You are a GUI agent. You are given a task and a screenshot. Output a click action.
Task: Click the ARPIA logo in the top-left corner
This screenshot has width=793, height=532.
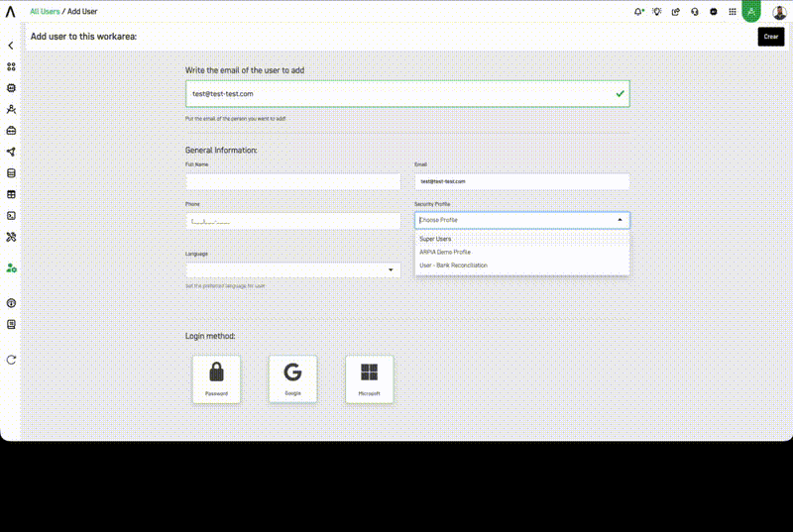coord(10,11)
